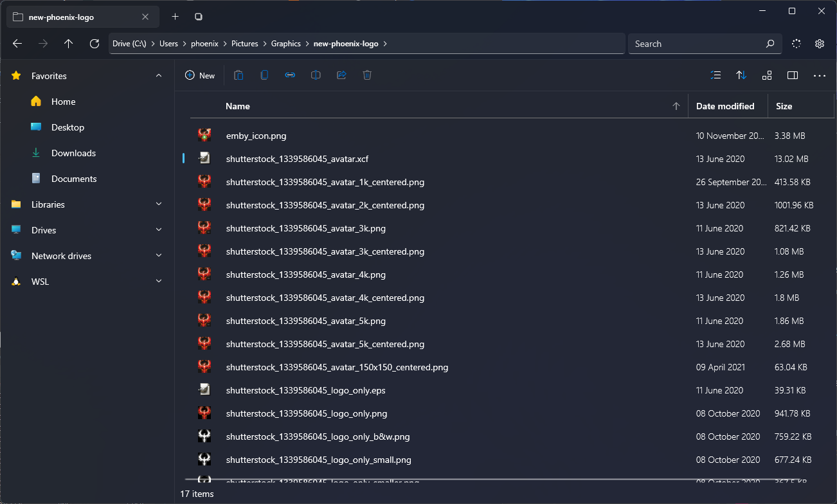Image resolution: width=837 pixels, height=504 pixels.
Task: Click the New button
Action: [200, 75]
